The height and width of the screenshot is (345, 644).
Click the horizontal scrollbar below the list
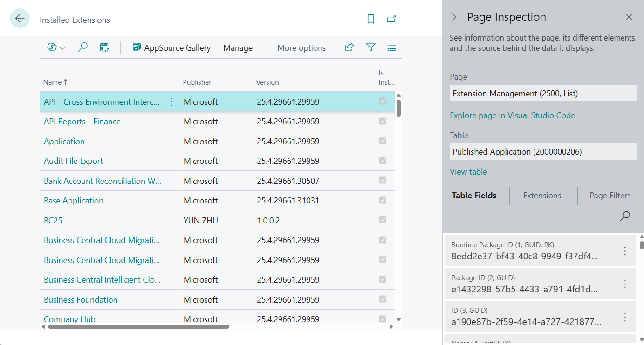[x=137, y=326]
